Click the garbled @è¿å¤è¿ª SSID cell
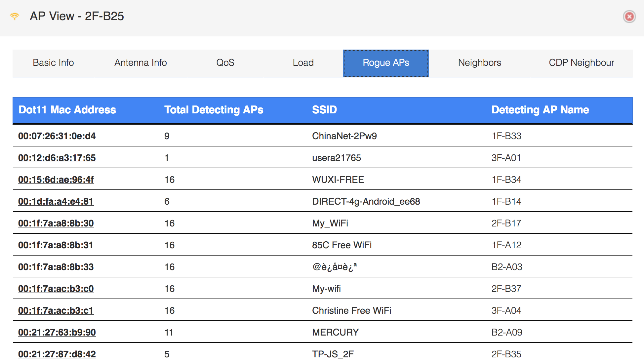This screenshot has width=644, height=361. [x=334, y=267]
